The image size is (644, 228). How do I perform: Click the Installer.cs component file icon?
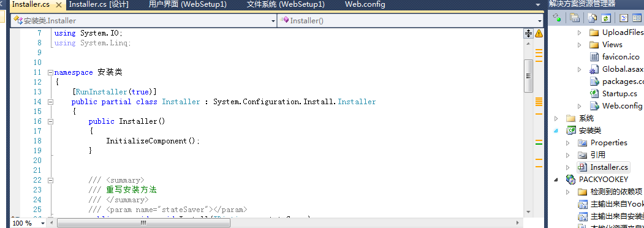click(582, 167)
